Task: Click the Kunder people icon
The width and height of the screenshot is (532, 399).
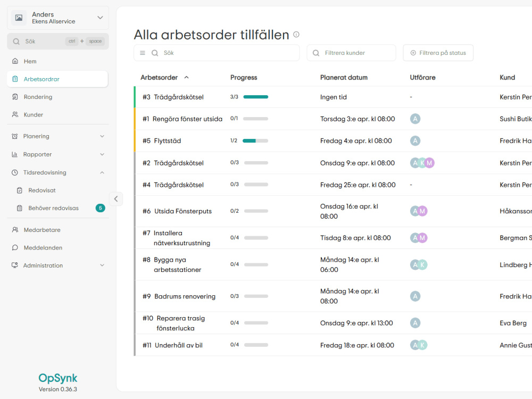Action: (x=15, y=115)
